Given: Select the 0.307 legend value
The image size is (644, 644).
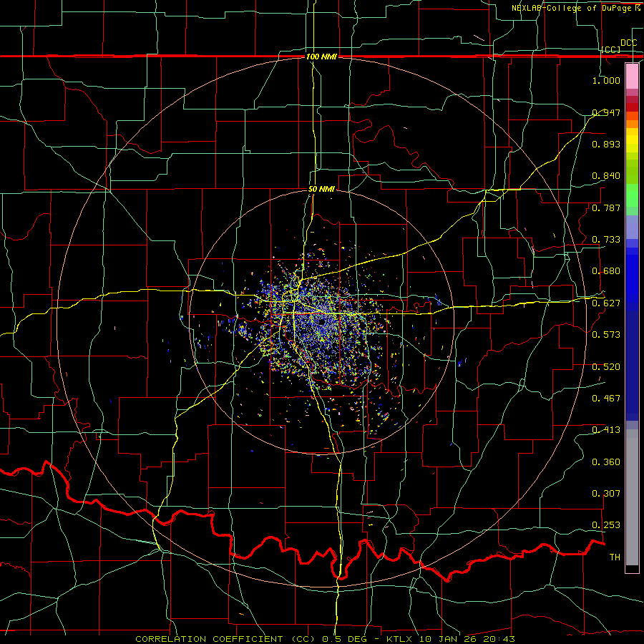Looking at the screenshot, I should click(606, 494).
